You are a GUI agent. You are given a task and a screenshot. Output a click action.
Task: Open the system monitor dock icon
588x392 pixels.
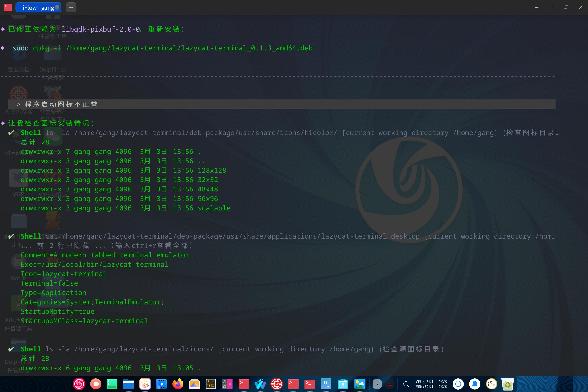pyautogui.click(x=211, y=384)
